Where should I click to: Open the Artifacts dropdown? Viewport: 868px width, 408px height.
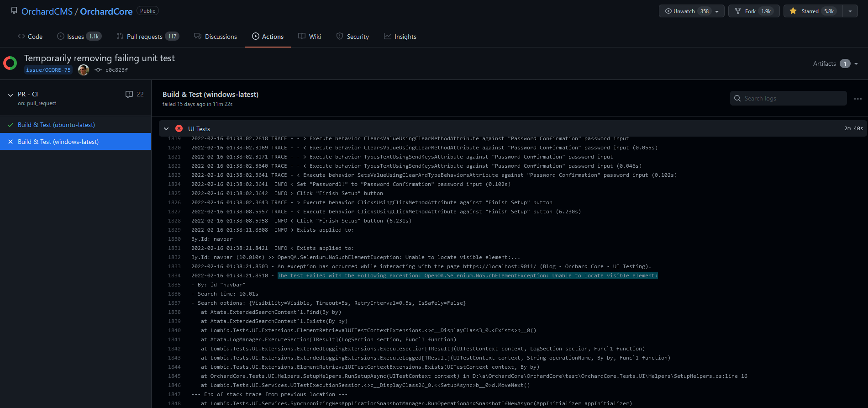[836, 64]
